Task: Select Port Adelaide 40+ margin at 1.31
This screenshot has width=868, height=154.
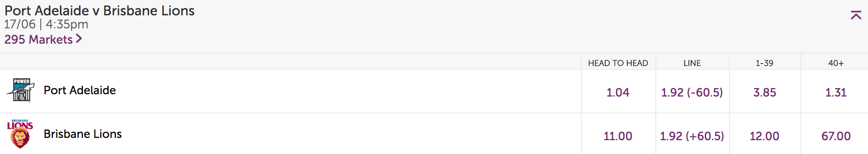Action: [836, 92]
